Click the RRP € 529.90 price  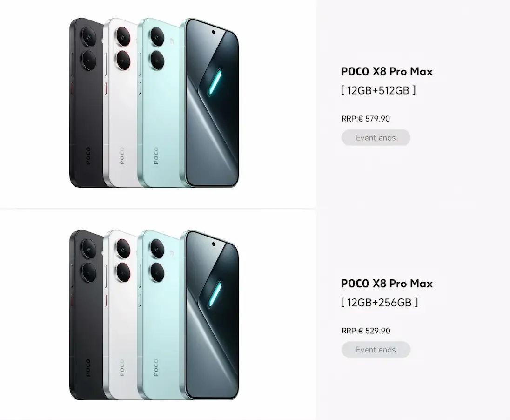tap(366, 331)
